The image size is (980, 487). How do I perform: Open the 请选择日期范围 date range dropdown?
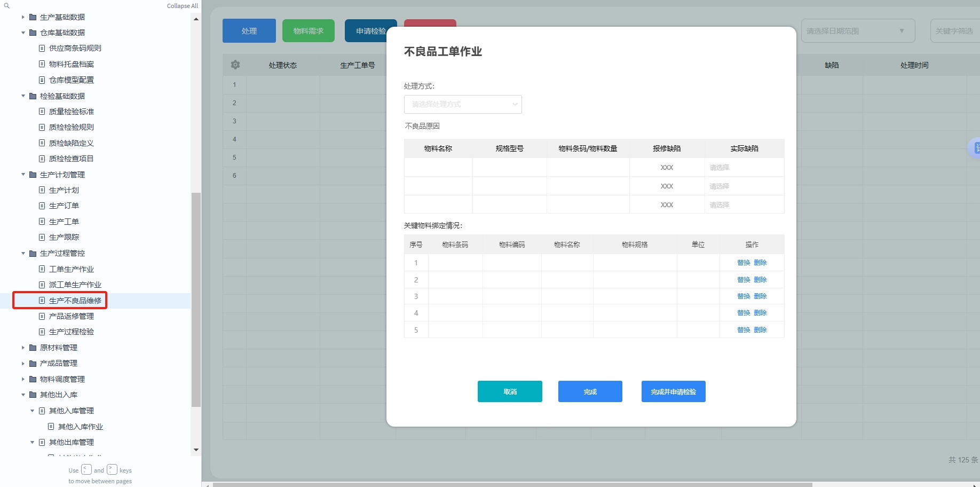tap(857, 31)
